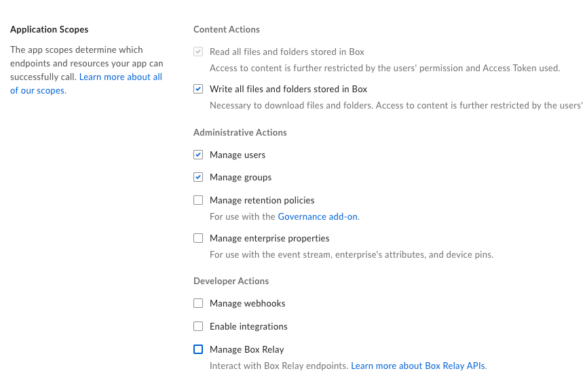Image resolution: width=585 pixels, height=392 pixels.
Task: Open 'Learn more about Box Relay APIs' link
Action: pos(417,366)
